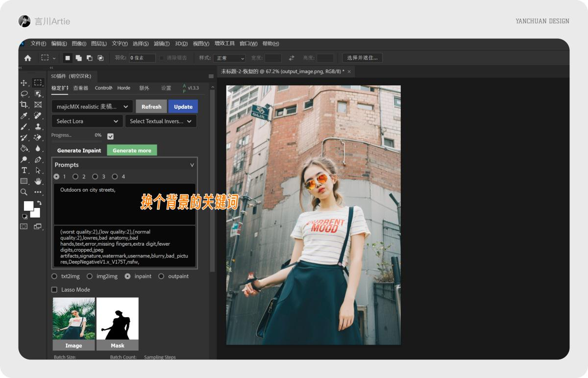This screenshot has width=588, height=378.
Task: Select the Clone Stamp tool
Action: coord(38,126)
